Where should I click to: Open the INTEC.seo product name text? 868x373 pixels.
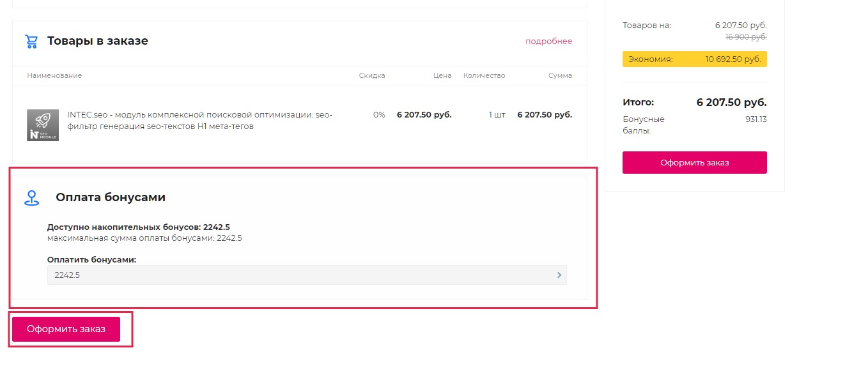pos(199,121)
